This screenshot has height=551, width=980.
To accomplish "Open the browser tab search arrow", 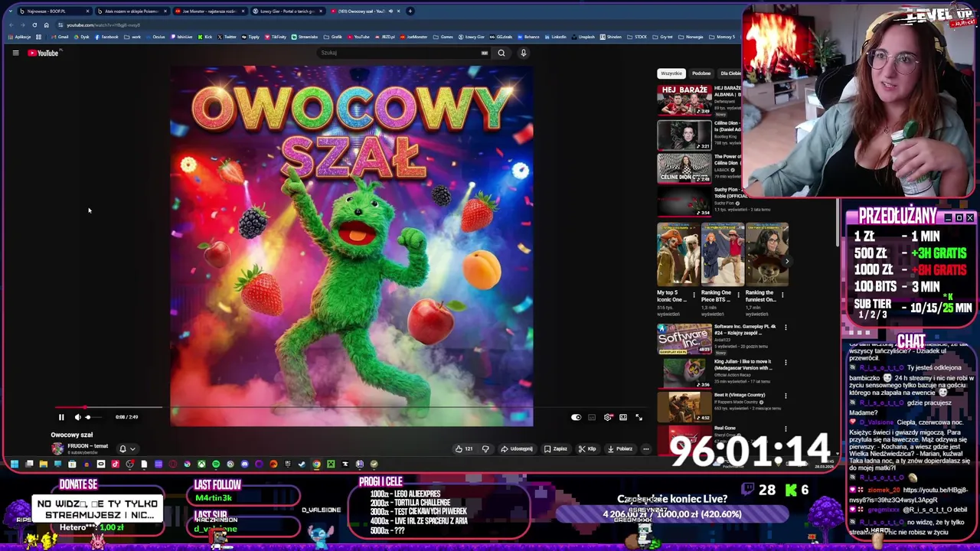I will (x=10, y=11).
